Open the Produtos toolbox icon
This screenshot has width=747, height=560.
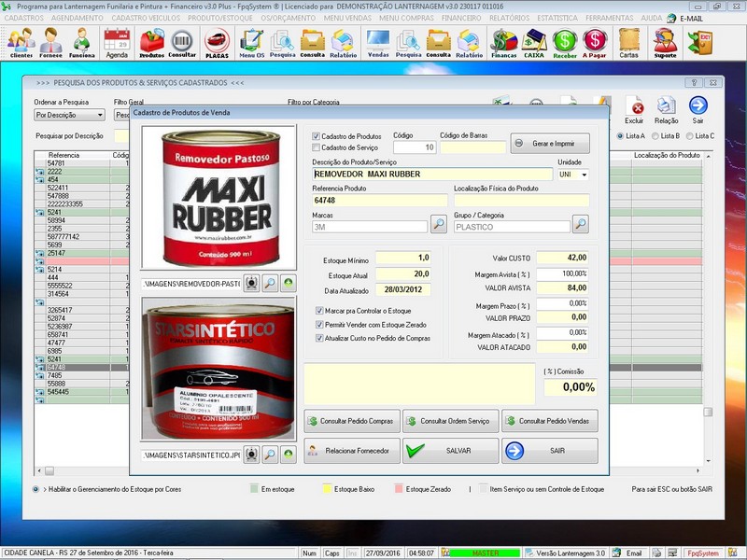pyautogui.click(x=151, y=42)
